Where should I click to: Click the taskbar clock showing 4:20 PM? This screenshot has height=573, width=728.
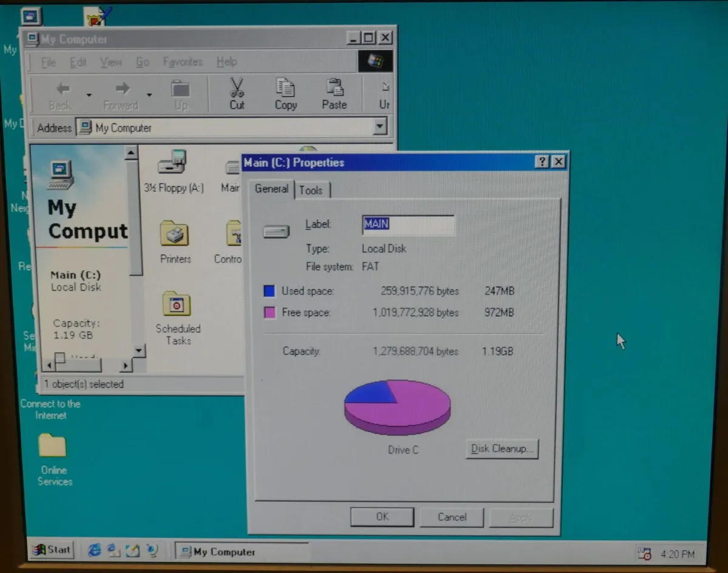click(678, 554)
